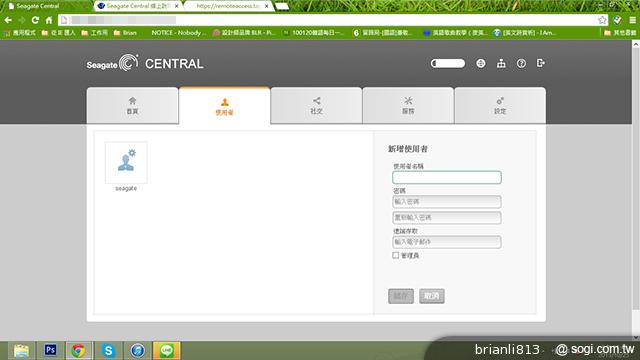This screenshot has height=360, width=640.
Task: Open the 100120 bookmark
Action: click(313, 33)
